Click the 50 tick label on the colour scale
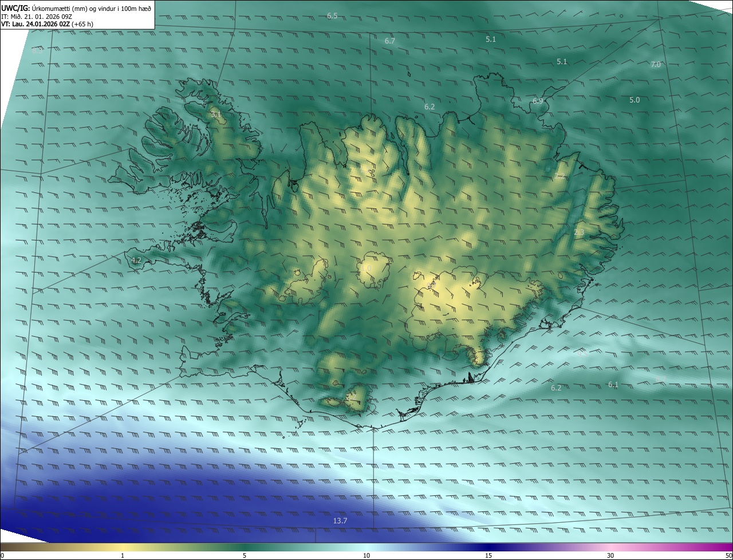The image size is (733, 560). pyautogui.click(x=728, y=556)
